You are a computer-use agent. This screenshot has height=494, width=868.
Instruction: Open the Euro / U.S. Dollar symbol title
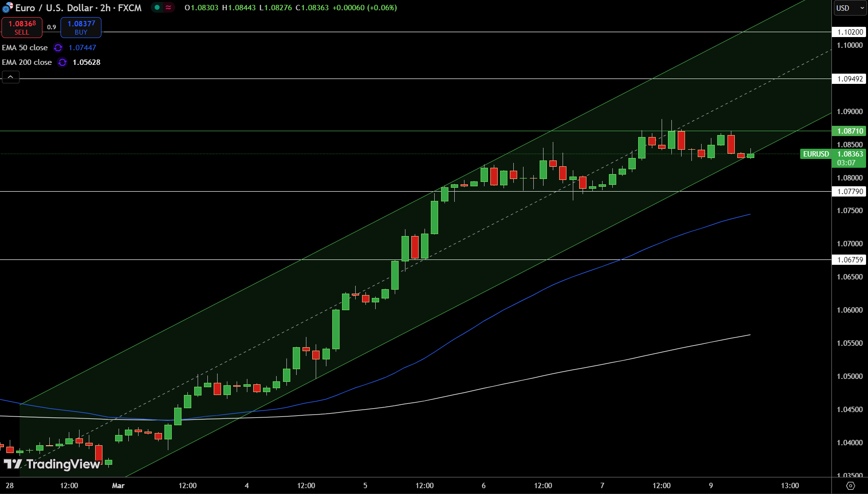pyautogui.click(x=79, y=8)
